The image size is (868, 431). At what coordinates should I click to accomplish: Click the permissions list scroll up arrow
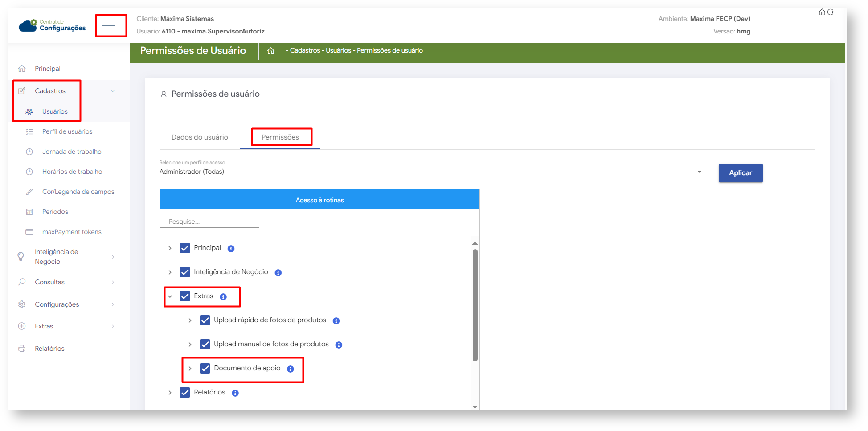coord(475,243)
